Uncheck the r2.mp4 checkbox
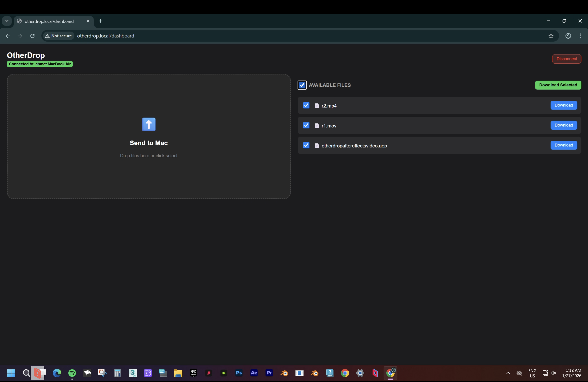 point(306,105)
